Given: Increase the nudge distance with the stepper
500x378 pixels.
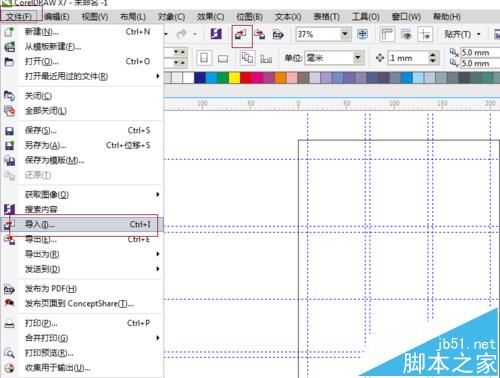Looking at the screenshot, I should point(432,55).
